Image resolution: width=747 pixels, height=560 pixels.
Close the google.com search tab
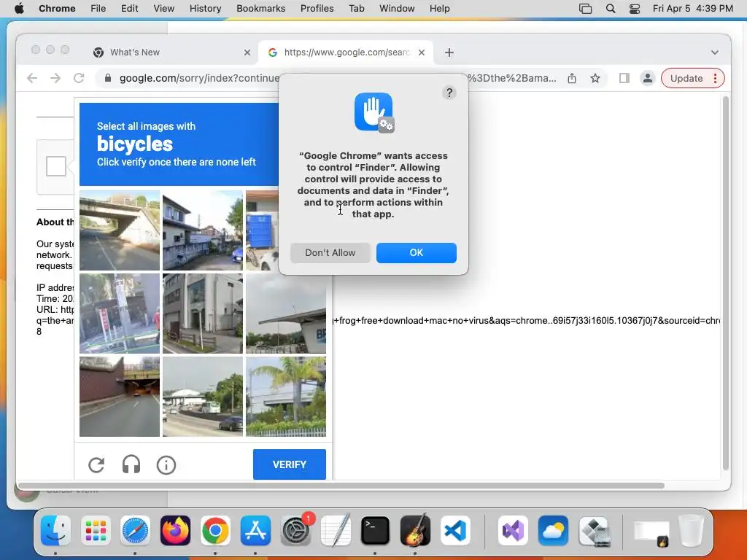[421, 52]
